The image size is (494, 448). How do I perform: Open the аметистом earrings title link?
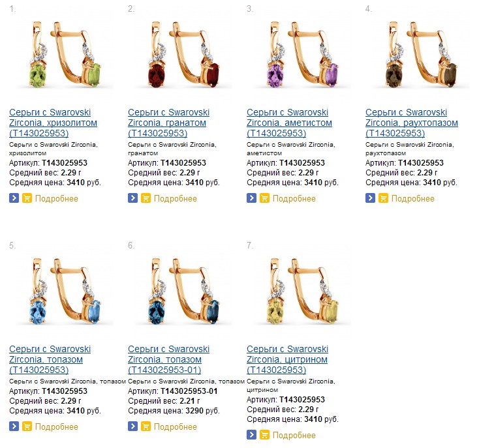point(290,123)
